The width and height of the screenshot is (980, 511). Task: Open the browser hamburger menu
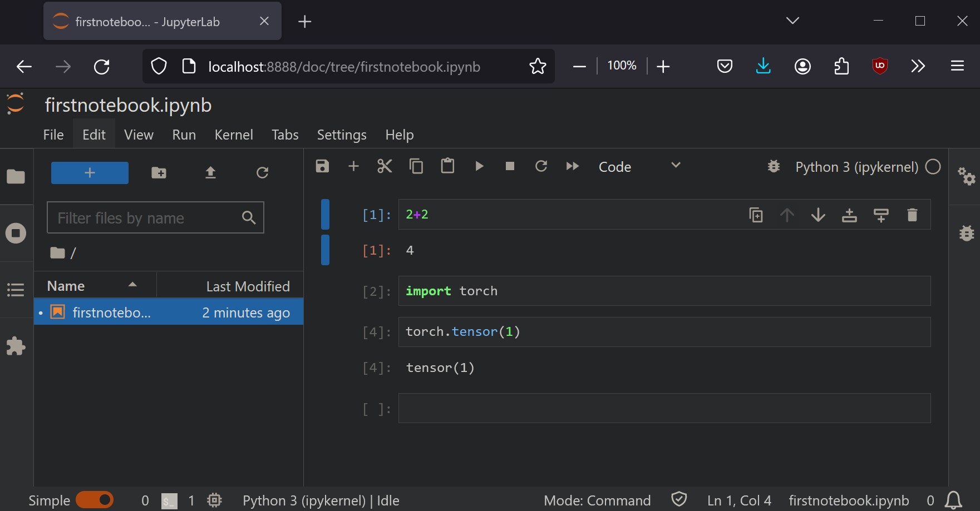(957, 66)
